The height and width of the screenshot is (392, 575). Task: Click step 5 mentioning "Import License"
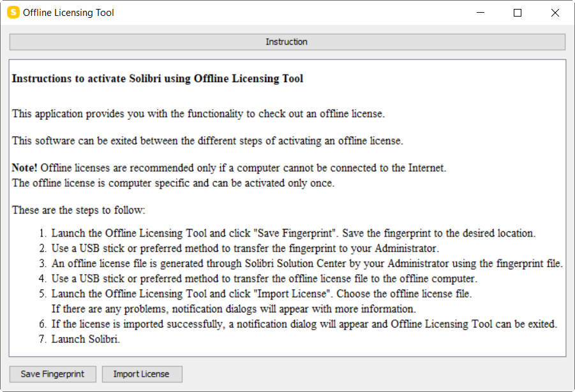tap(262, 294)
